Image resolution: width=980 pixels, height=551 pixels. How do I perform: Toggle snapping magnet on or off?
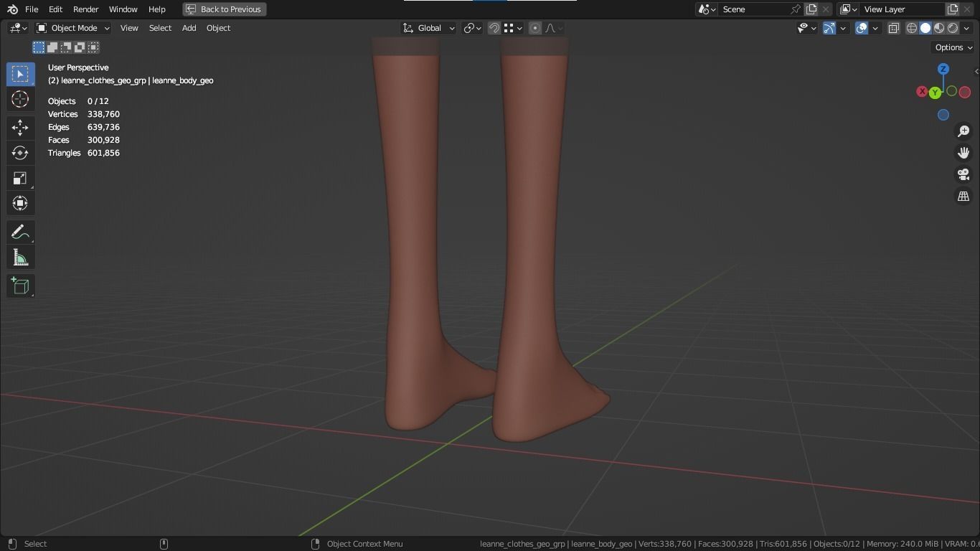[x=494, y=28]
